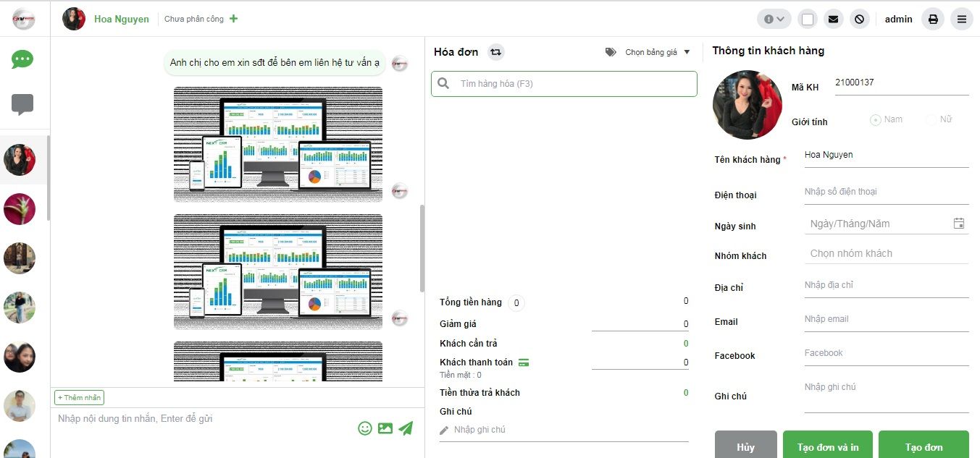980x458 pixels.
Task: Click the envelope mail icon in header
Action: [x=833, y=20]
